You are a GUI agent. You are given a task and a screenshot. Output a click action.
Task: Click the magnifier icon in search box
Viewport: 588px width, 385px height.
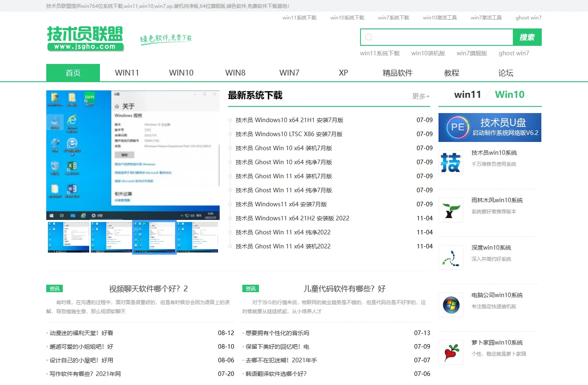coord(369,37)
